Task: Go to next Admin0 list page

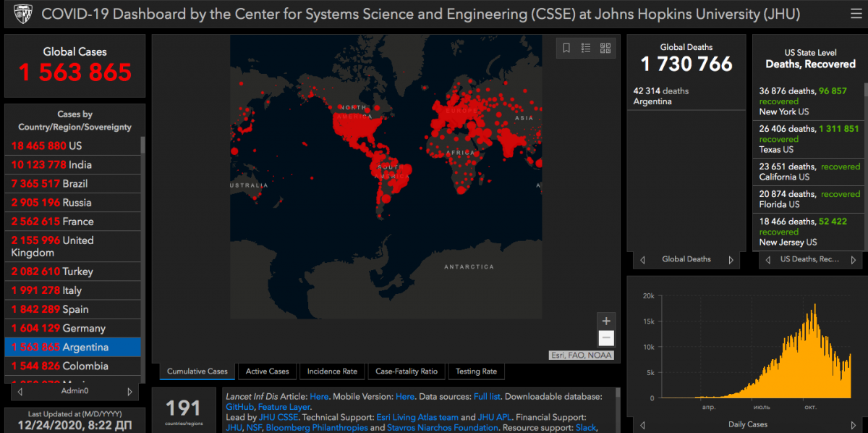Action: pyautogui.click(x=129, y=392)
